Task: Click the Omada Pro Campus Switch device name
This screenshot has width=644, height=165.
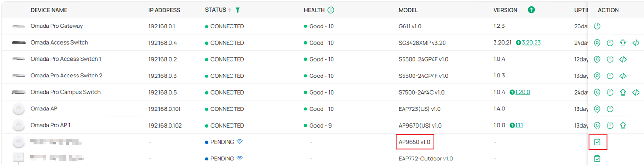Action: [66, 92]
